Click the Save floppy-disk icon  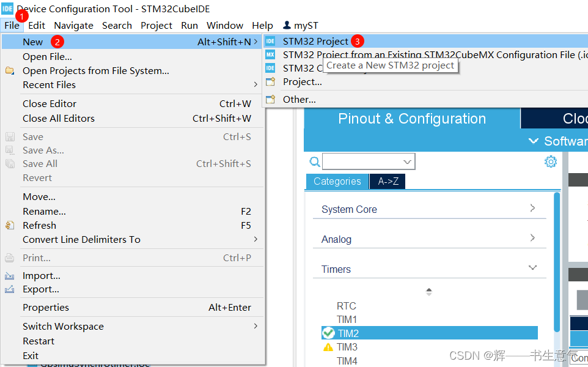coord(10,136)
